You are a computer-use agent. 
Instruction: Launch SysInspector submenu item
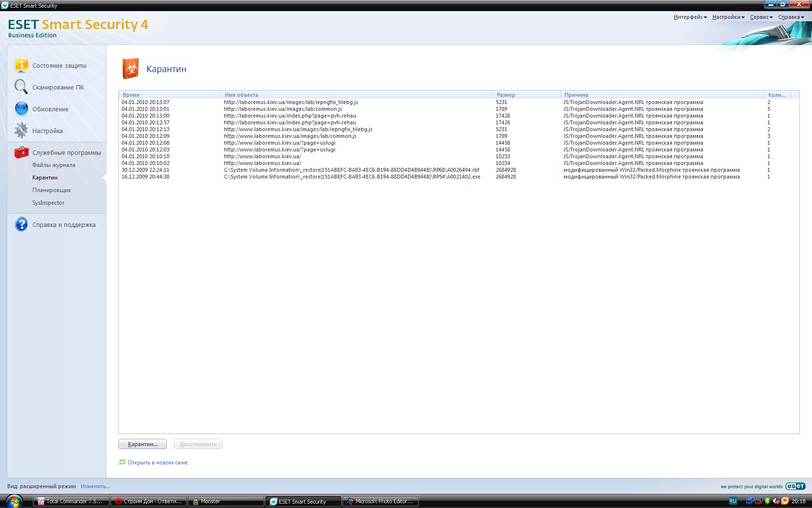pos(48,203)
